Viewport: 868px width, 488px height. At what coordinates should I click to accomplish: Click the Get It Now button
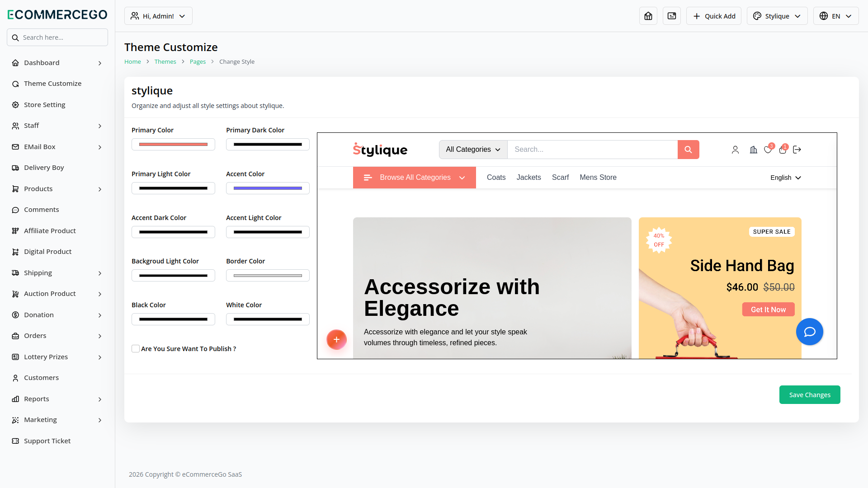point(768,310)
